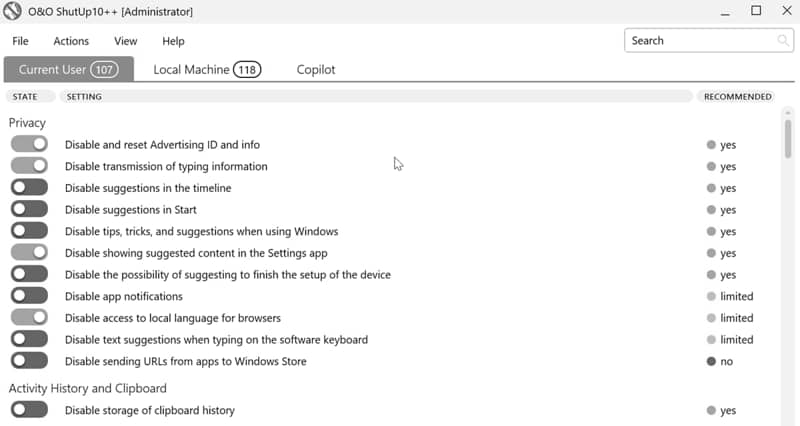Screen dimensions: 800x426
Task: Switch to the Local Machine tab
Action: [206, 70]
